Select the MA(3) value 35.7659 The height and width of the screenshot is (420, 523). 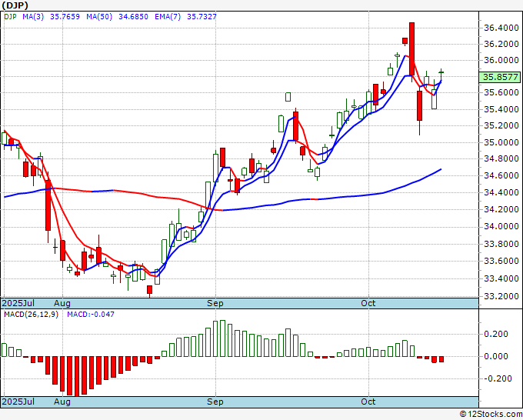pyautogui.click(x=65, y=16)
